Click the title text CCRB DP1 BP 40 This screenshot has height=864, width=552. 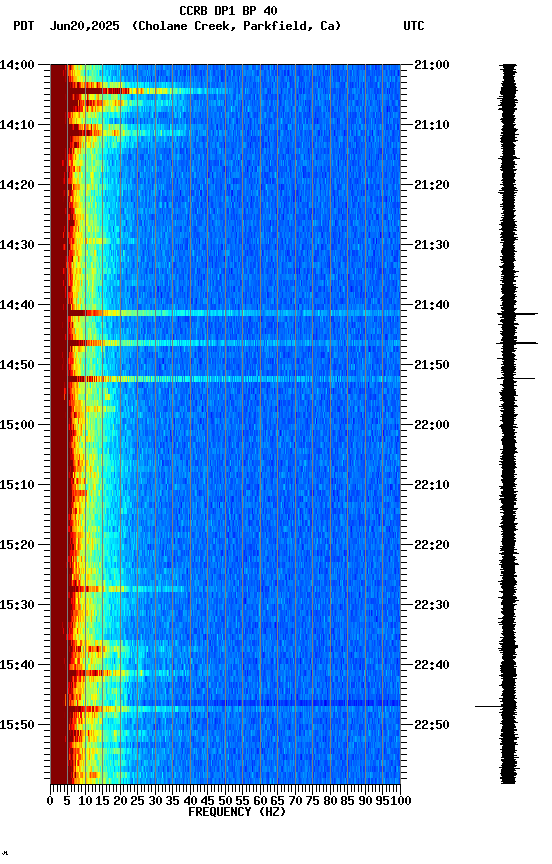(x=228, y=10)
